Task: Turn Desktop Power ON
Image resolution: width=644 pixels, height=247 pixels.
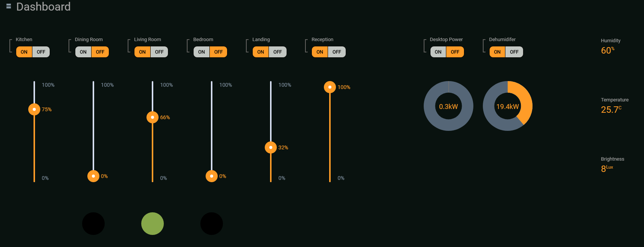Action: (438, 52)
